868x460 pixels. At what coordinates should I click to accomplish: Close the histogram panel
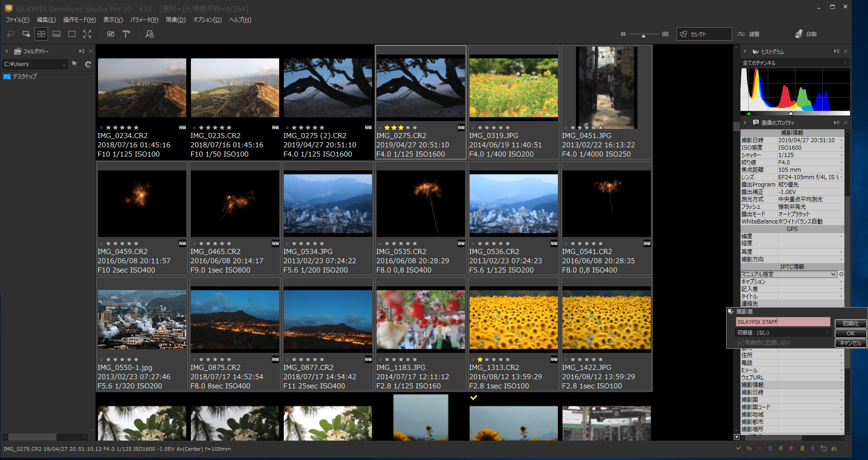845,51
